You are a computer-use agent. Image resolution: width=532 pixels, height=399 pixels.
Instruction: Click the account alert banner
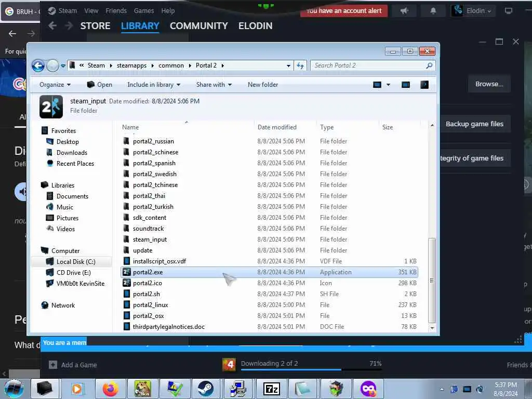click(344, 11)
